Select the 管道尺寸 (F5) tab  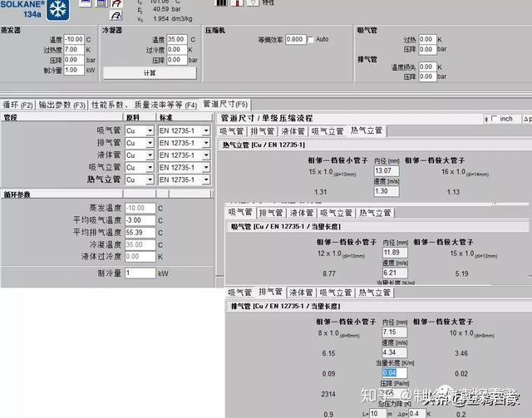tap(225, 104)
